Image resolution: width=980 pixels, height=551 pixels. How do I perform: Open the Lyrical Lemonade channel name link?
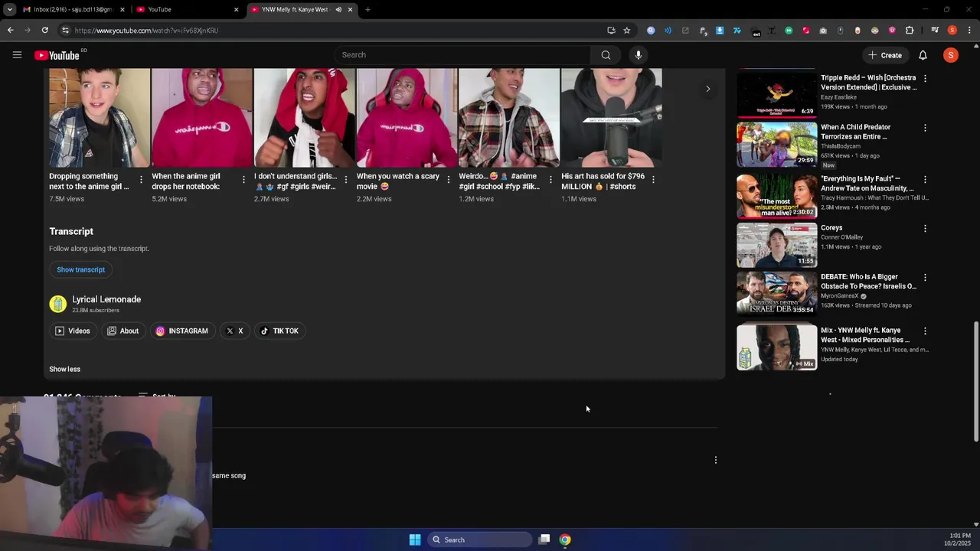pyautogui.click(x=106, y=299)
